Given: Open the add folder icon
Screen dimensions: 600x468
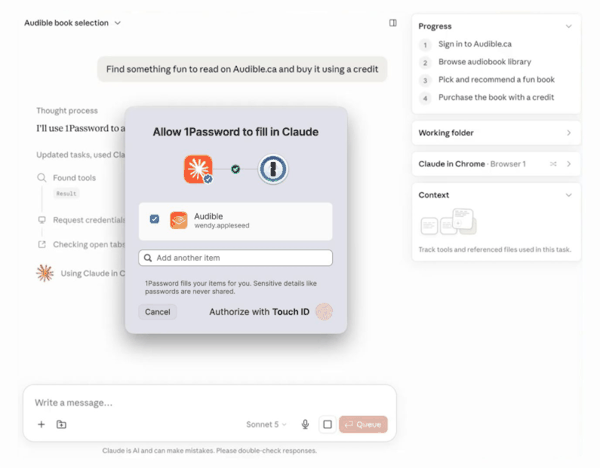Looking at the screenshot, I should click(61, 424).
